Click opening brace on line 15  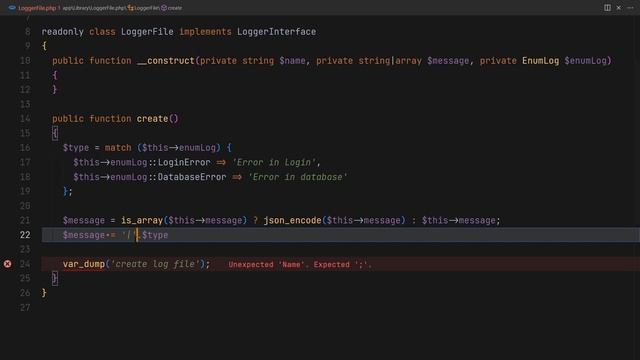(55, 133)
